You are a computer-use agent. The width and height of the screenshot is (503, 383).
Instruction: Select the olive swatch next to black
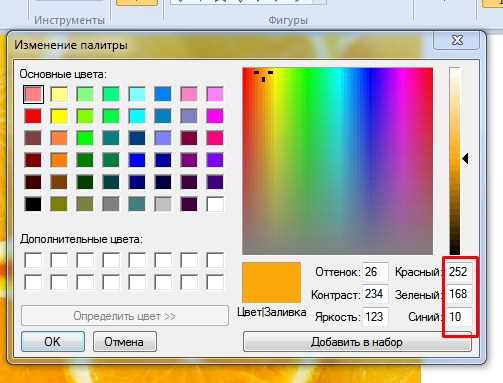click(59, 204)
